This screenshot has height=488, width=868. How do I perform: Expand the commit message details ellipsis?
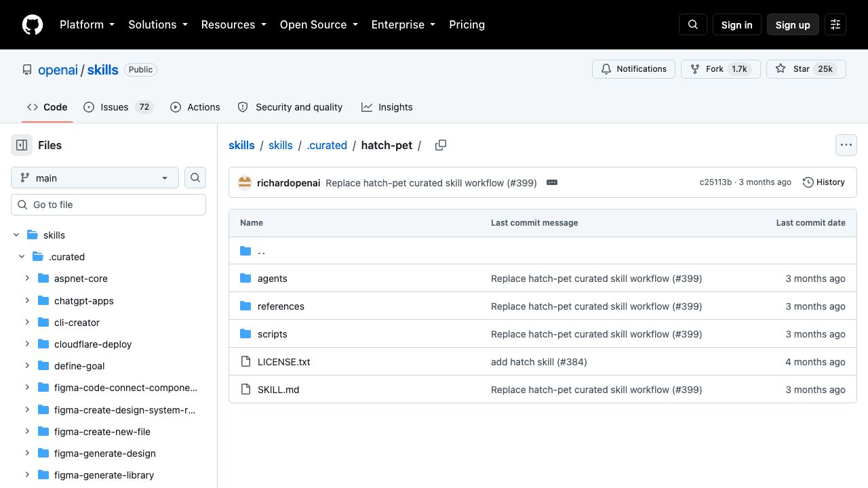tap(552, 182)
